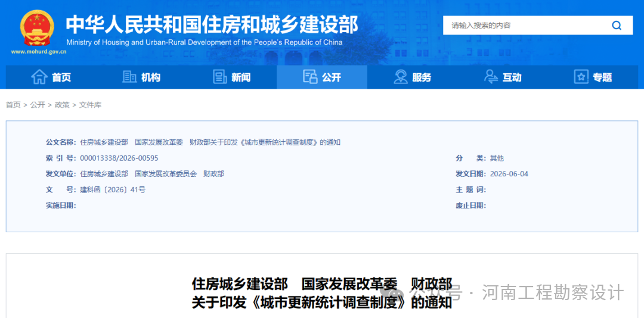644x318 pixels.
Task: Click the headset person icon beside 服务
Action: [x=401, y=77]
